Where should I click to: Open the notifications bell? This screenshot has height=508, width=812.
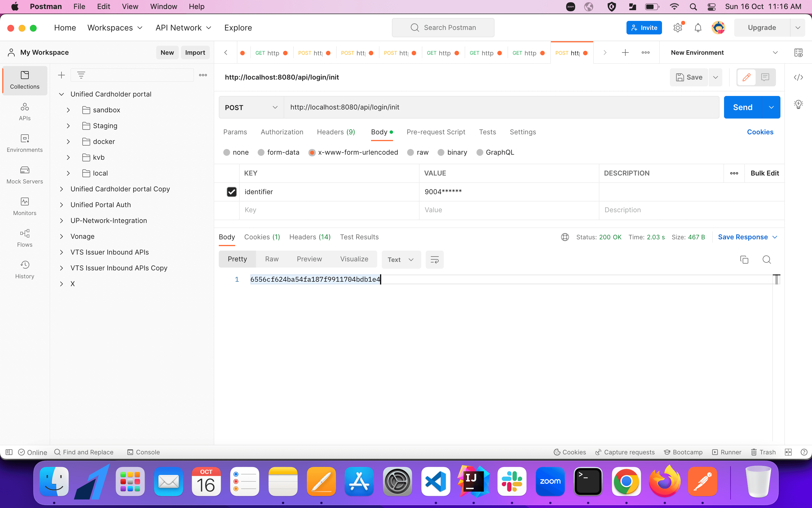pos(698,28)
